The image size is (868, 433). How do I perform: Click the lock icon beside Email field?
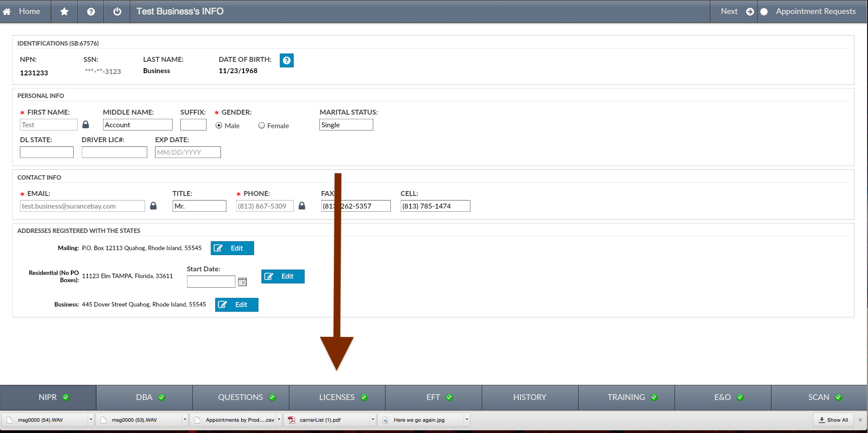[154, 206]
